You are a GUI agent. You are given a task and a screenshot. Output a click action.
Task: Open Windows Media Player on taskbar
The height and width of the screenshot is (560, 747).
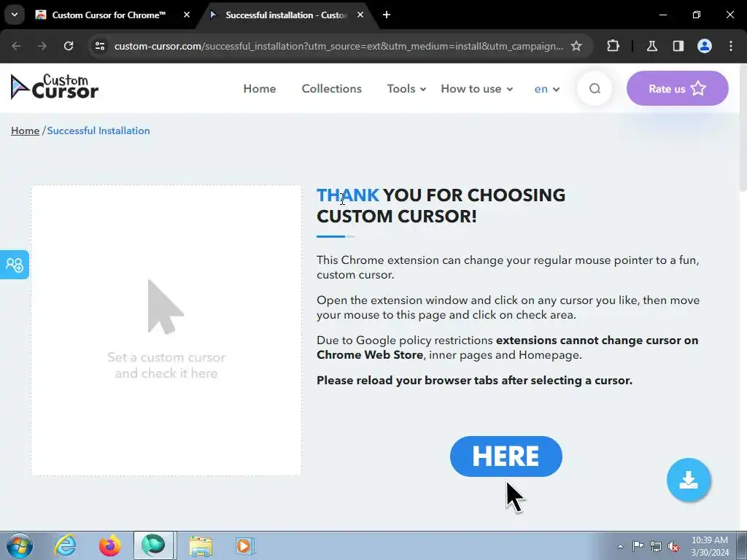point(245,545)
